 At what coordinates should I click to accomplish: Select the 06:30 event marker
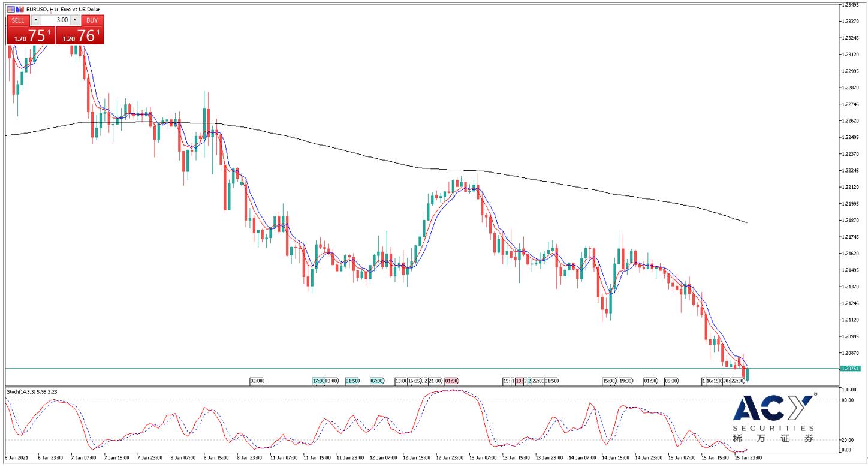(x=671, y=381)
